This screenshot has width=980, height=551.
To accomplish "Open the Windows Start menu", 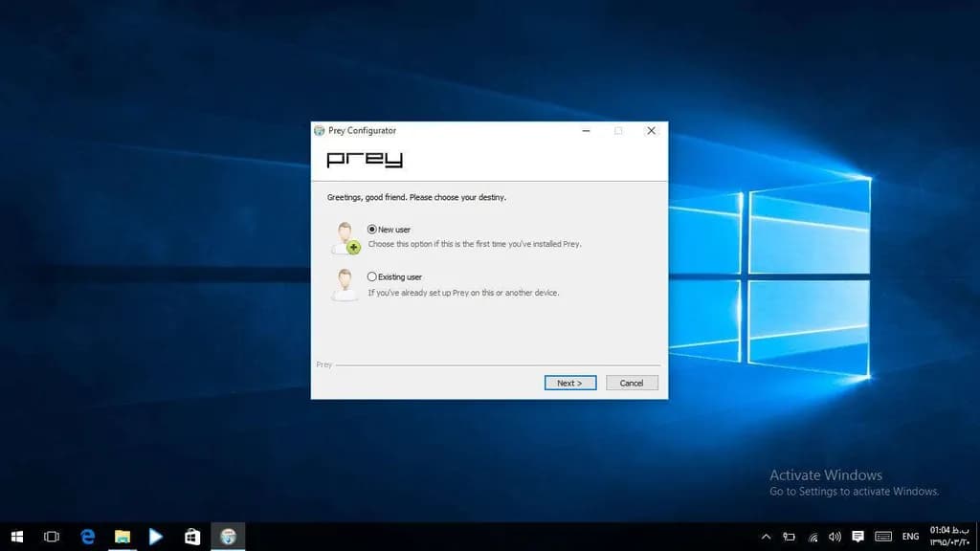I will (x=17, y=537).
